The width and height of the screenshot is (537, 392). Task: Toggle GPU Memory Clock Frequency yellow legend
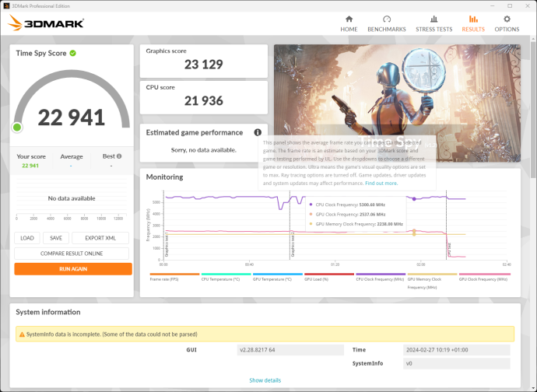point(432,281)
